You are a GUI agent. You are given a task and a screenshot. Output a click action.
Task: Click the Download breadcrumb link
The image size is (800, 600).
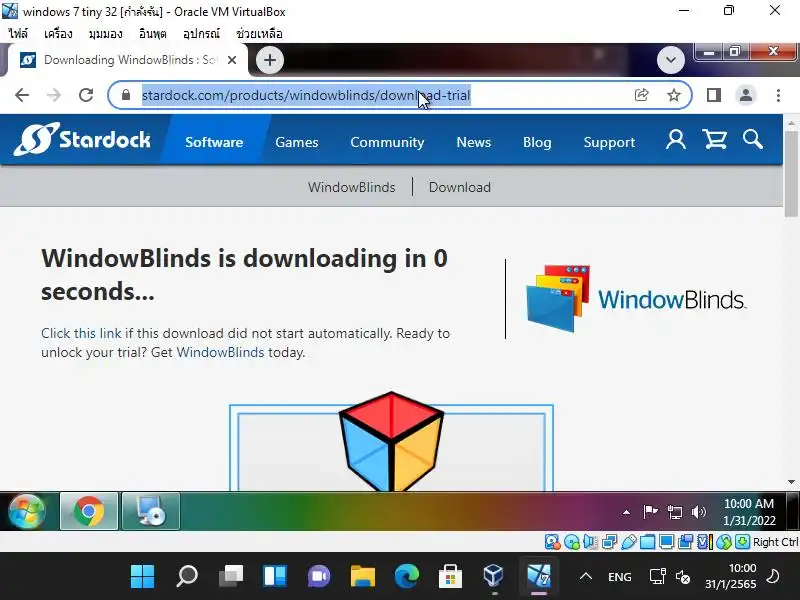(x=460, y=187)
